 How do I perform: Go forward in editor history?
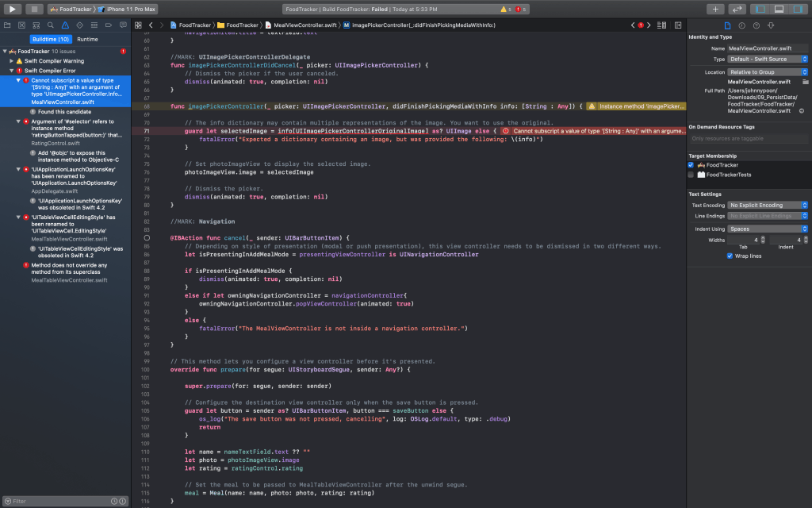[x=162, y=25]
